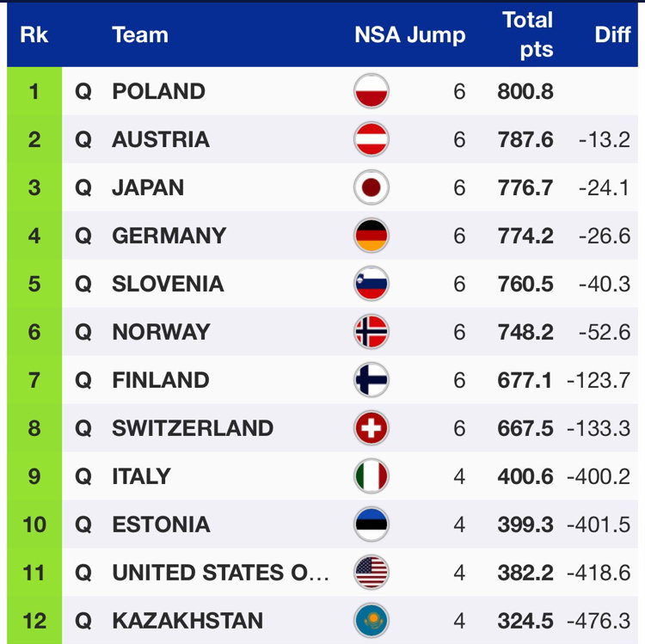Open the truncated UNITED STATES team name

221,573
